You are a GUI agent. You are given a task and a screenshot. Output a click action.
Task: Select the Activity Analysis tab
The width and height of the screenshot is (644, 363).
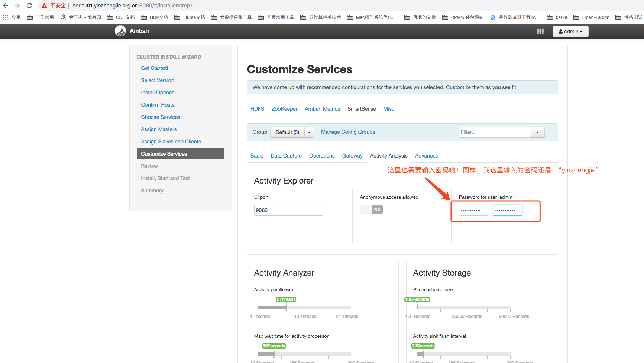point(389,156)
